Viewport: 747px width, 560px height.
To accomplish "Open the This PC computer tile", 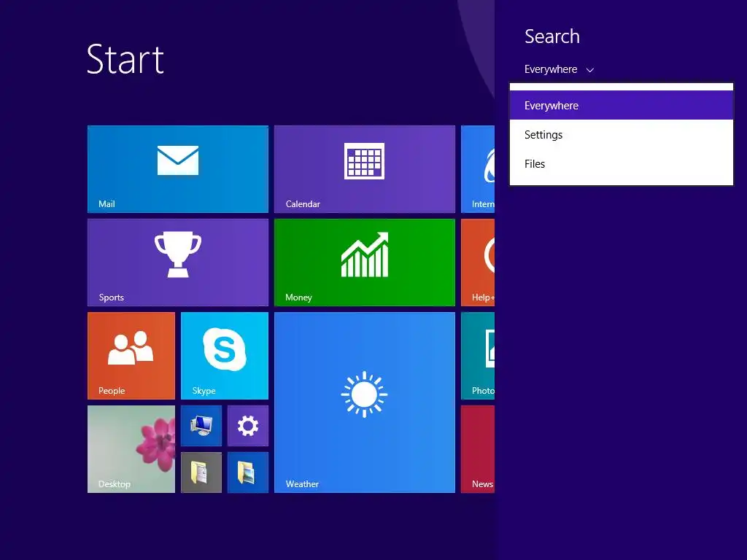I will click(201, 426).
